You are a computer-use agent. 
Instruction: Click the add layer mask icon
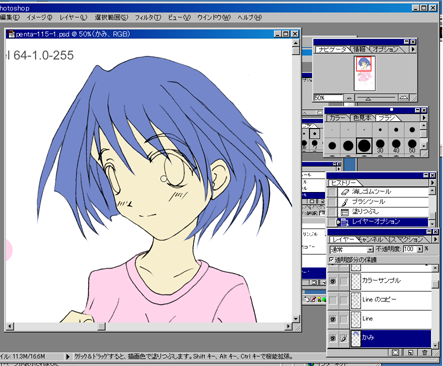395,352
